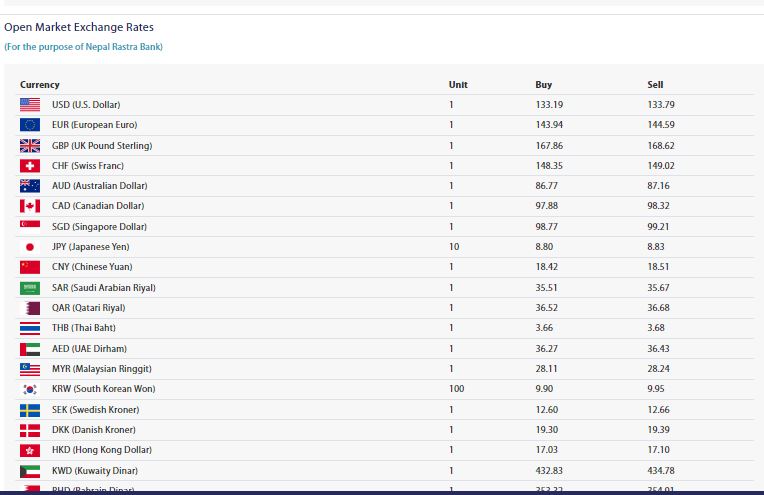Screen dimensions: 764x495
Task: Click the Kuwaity Dinar flag icon
Action: pos(30,471)
